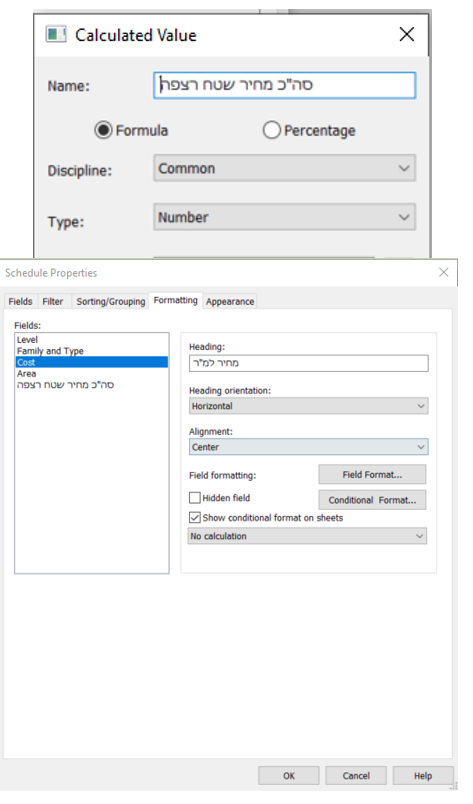Close the Calculated Value dialog
Image resolution: width=473 pixels, height=804 pixels.
(407, 34)
